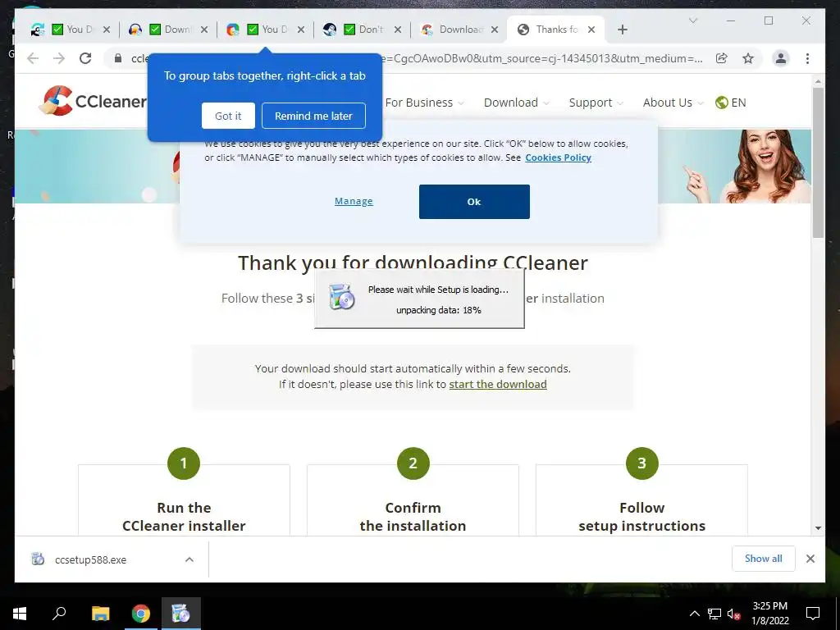Open the Chrome profile avatar

781,58
